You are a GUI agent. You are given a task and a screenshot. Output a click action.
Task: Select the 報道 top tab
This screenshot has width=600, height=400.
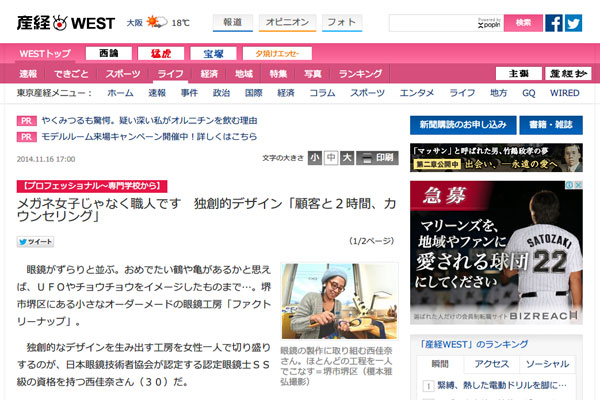[x=231, y=22]
